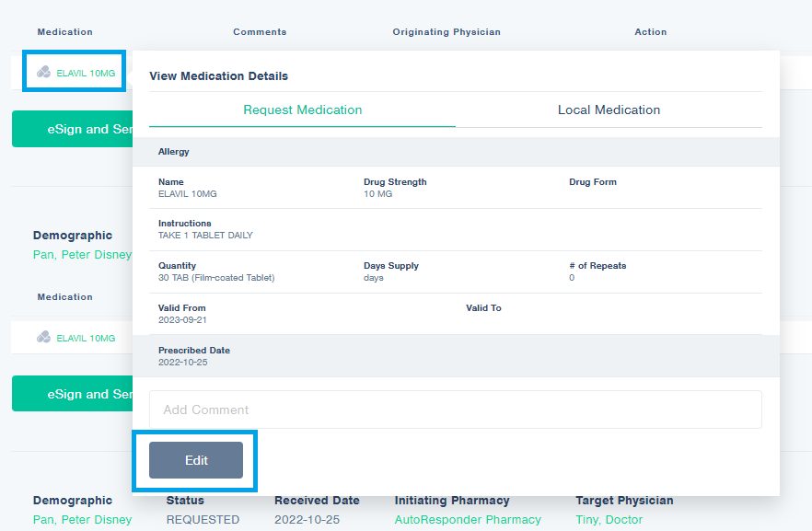Image resolution: width=812 pixels, height=531 pixels.
Task: Switch to the Request Medication tab
Action: point(302,110)
